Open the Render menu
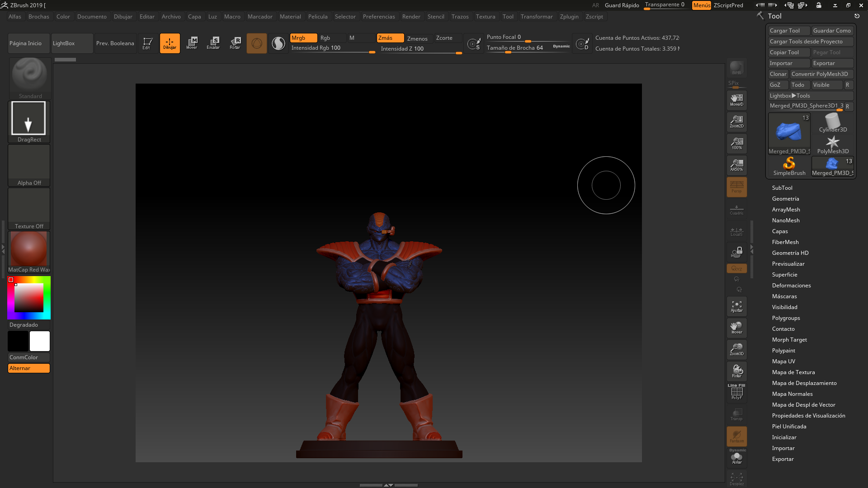 (411, 17)
